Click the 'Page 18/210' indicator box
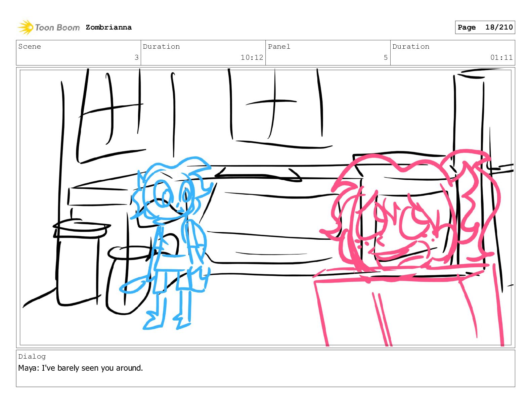This screenshot has height=411, width=532. pos(485,27)
